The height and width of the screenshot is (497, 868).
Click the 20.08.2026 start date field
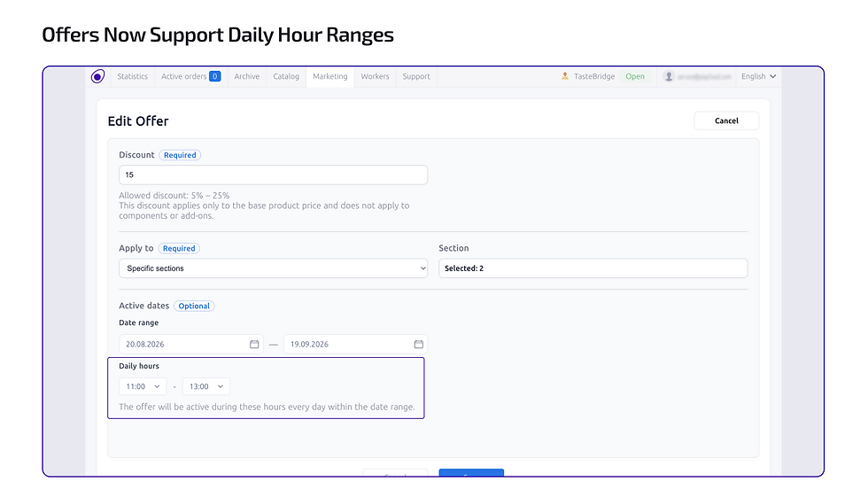tap(191, 345)
